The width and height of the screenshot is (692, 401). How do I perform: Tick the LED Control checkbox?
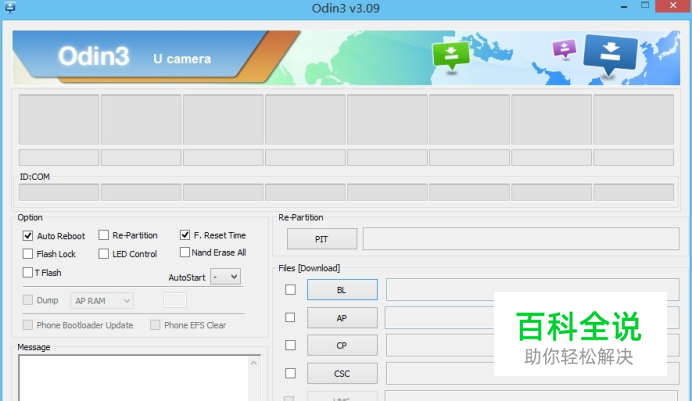[x=103, y=254]
